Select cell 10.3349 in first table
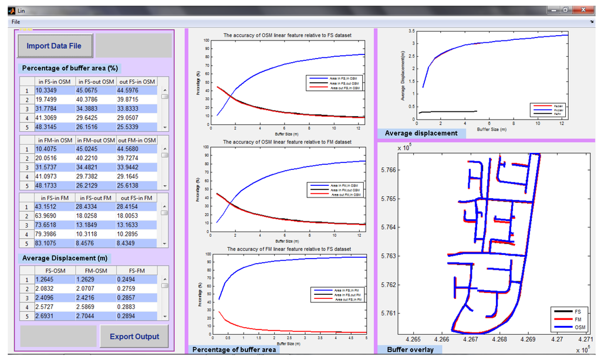This screenshot has width=601, height=364. (55, 90)
